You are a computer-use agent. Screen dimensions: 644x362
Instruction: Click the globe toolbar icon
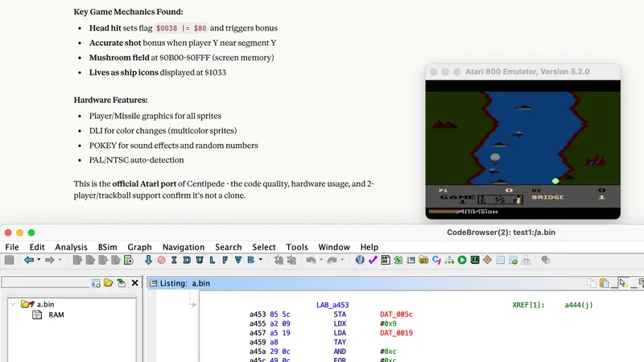(360, 260)
